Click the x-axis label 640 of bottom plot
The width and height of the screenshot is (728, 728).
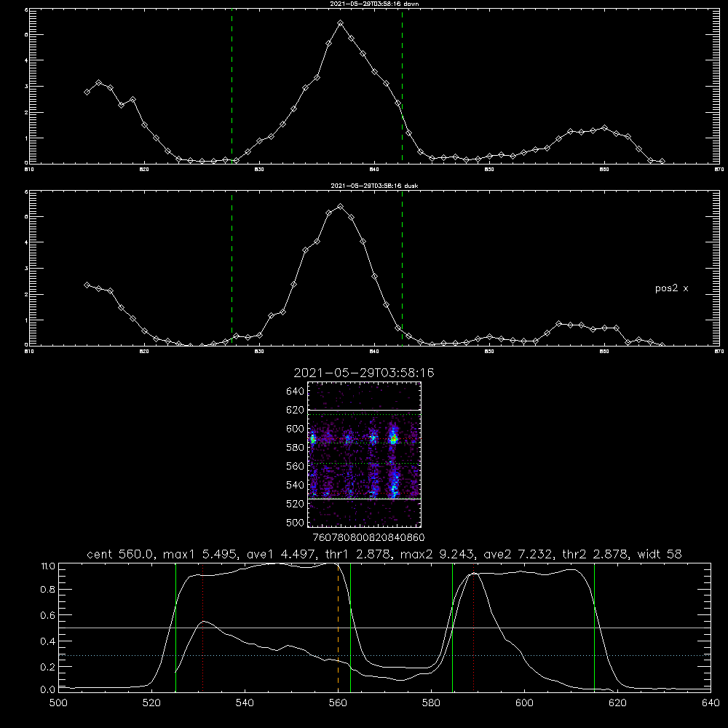point(711,703)
